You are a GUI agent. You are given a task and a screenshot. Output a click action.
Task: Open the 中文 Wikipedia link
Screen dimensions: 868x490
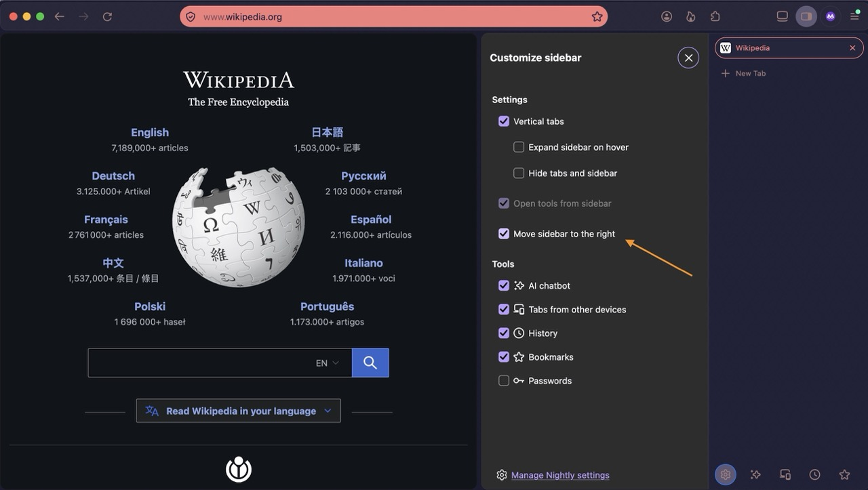113,263
